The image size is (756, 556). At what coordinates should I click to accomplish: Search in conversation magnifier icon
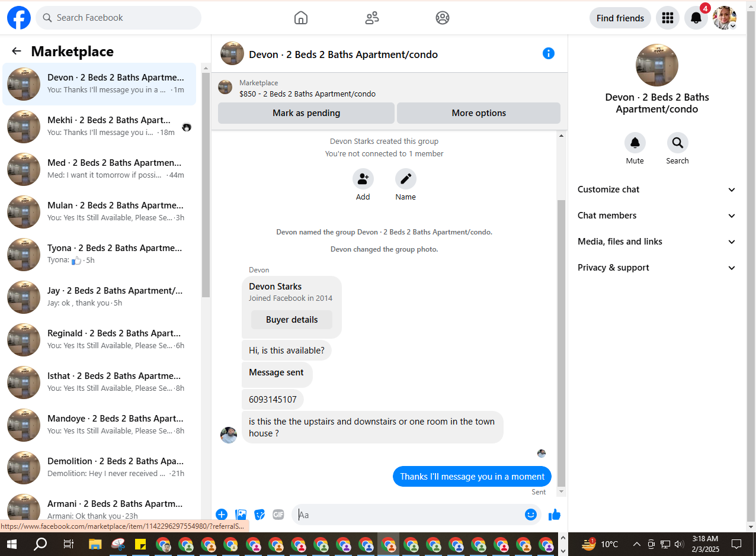coord(678,143)
